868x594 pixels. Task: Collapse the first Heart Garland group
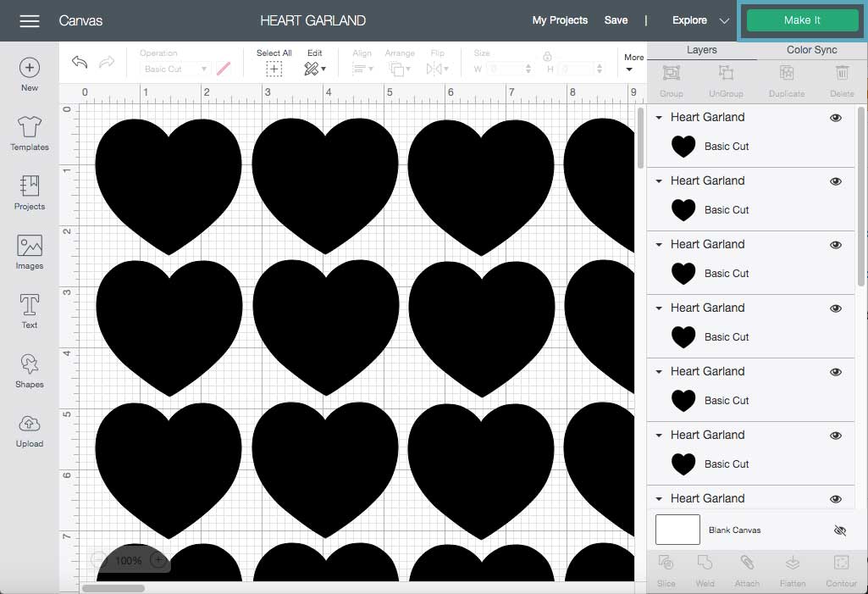coord(659,118)
